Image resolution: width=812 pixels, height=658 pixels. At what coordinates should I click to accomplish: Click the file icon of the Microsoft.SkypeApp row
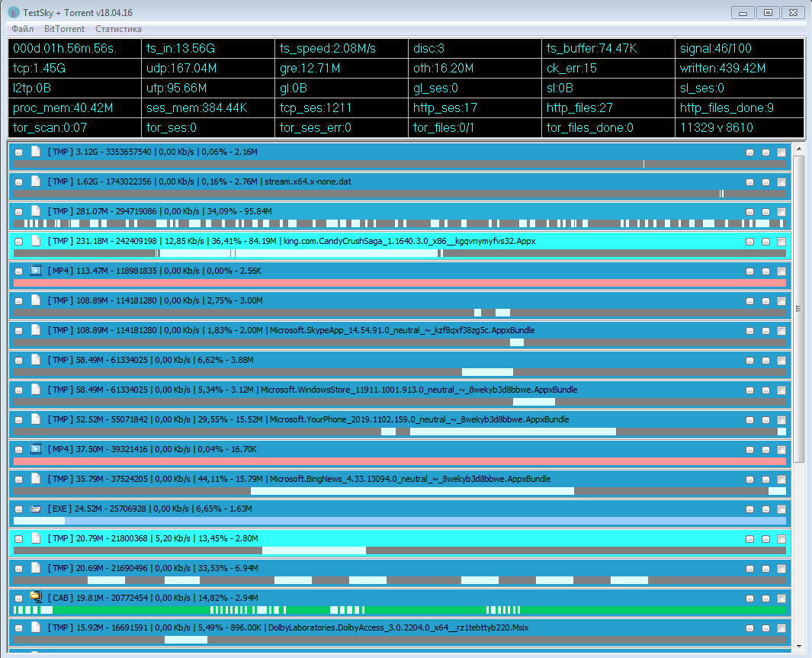35,330
